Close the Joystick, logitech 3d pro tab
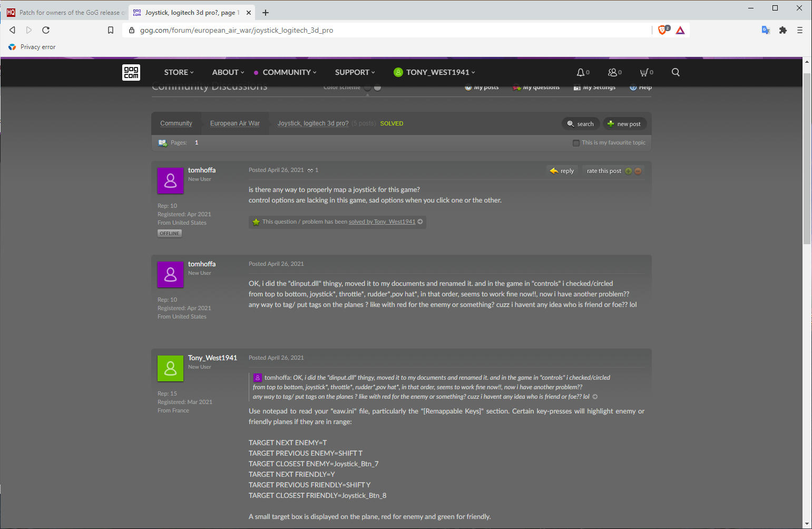 point(249,13)
